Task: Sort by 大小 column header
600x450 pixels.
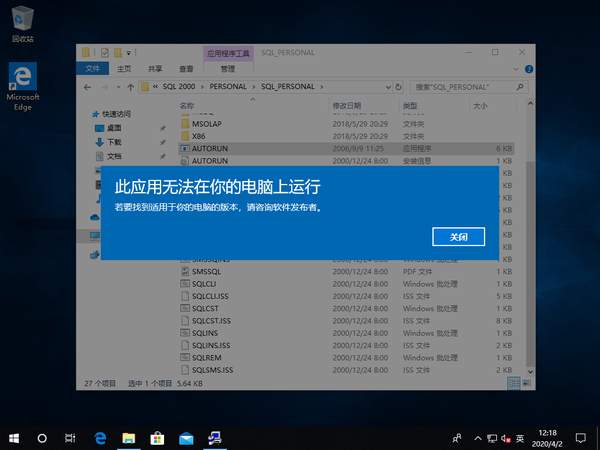Action: coord(480,106)
